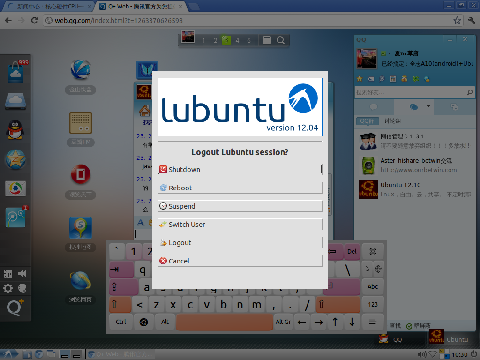480x360 pixels.
Task: Choose Switch User option
Action: tap(240, 224)
